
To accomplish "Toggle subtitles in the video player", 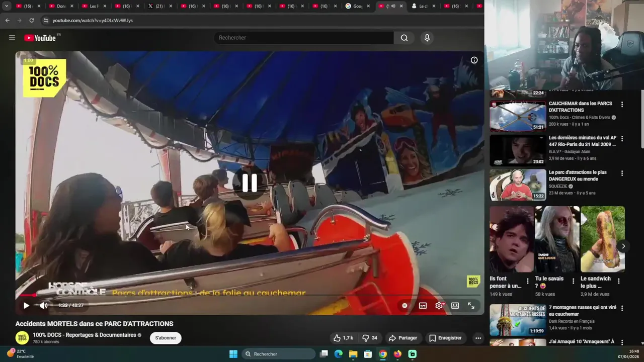I will point(423,305).
